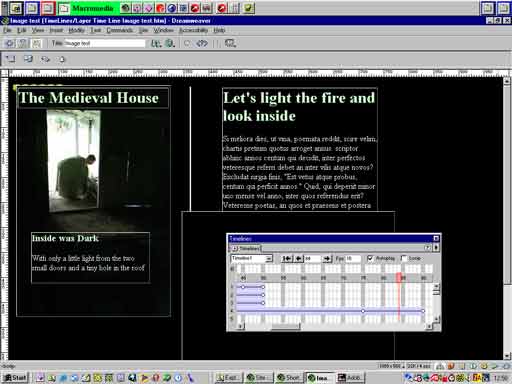Open the Modify menu
Screen dimensions: 512x384
[x=76, y=30]
